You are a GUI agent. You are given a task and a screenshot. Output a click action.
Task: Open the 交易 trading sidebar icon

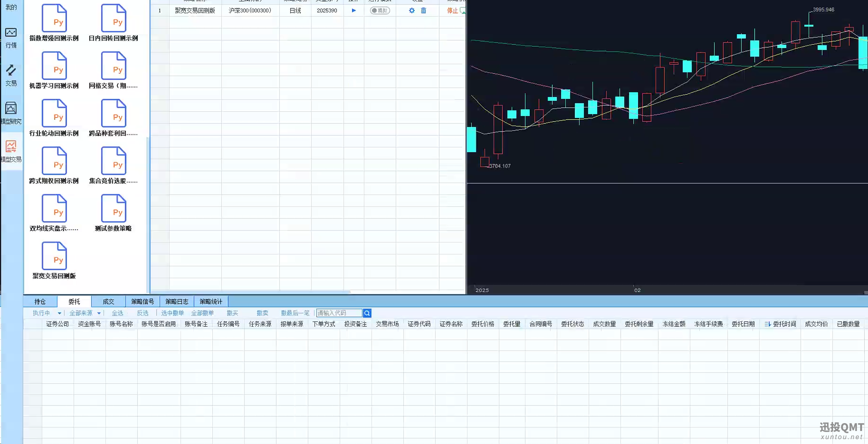[11, 76]
